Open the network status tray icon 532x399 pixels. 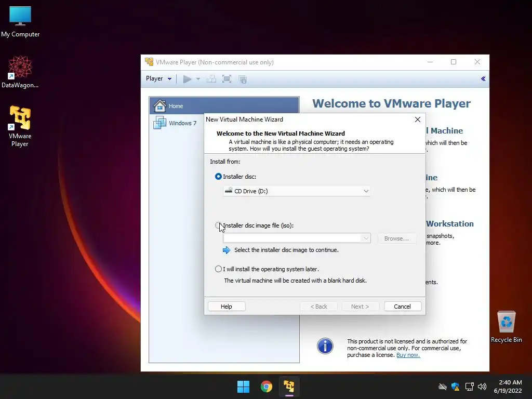tap(469, 387)
